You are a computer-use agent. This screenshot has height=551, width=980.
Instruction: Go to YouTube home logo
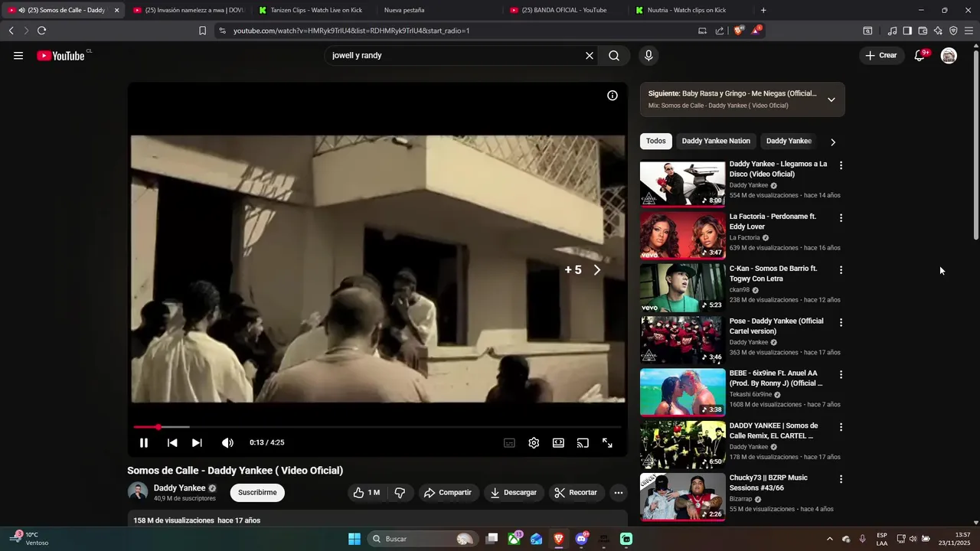[x=61, y=55]
